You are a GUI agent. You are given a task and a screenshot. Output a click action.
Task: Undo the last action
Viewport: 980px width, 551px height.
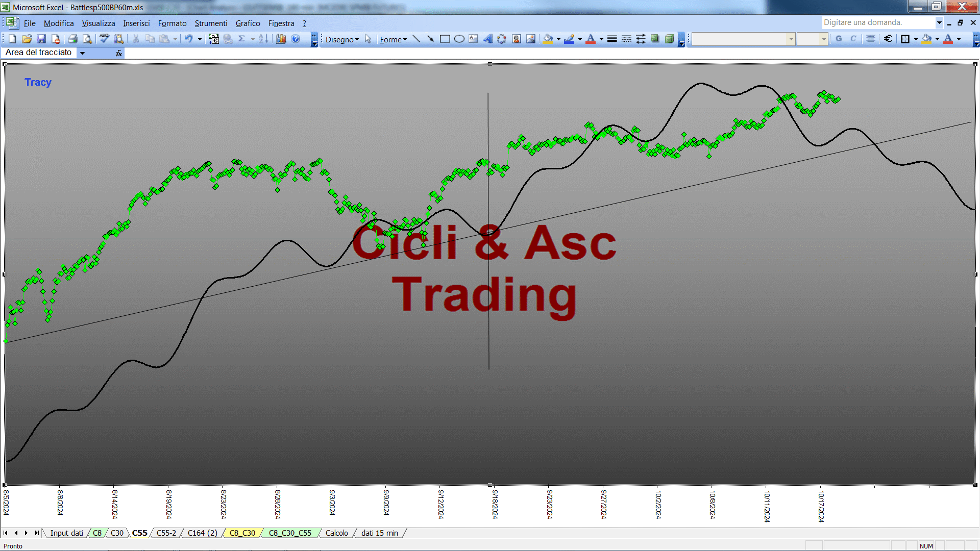[189, 39]
